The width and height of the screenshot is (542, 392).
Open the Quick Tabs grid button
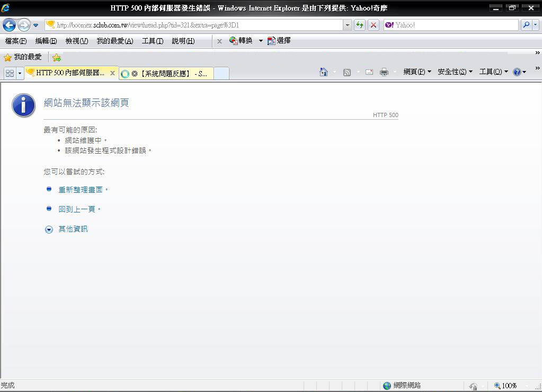10,73
